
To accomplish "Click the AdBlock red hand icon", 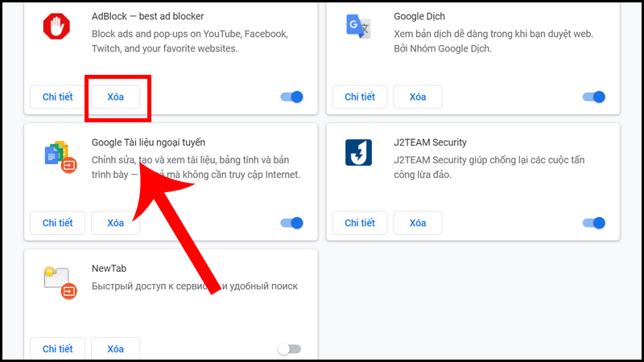I will [x=56, y=27].
